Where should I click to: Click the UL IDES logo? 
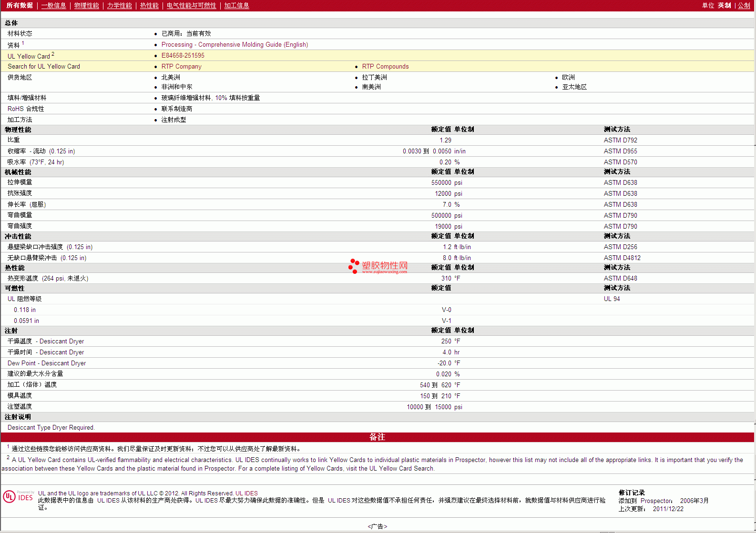[x=18, y=497]
